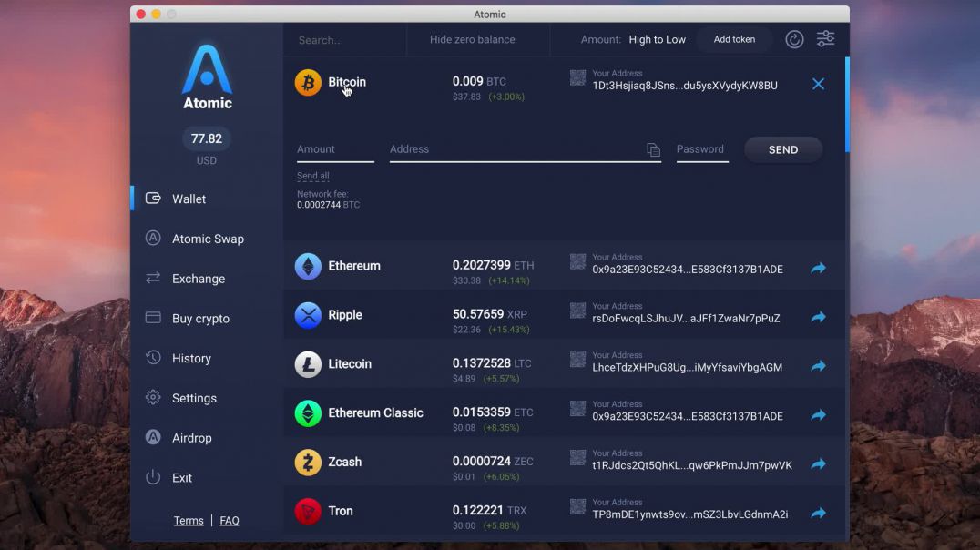Click total balance 77.82 USD
This screenshot has width=980, height=550.
[x=206, y=138]
